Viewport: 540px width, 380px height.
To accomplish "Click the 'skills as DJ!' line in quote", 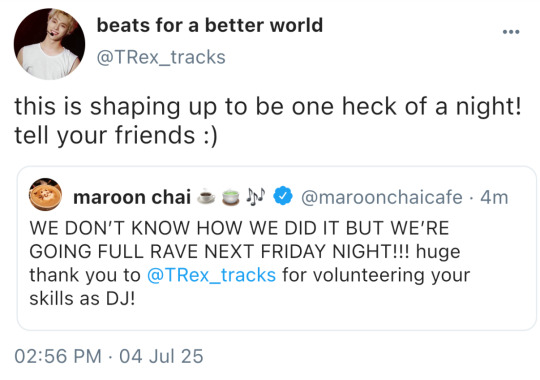I will [x=82, y=298].
